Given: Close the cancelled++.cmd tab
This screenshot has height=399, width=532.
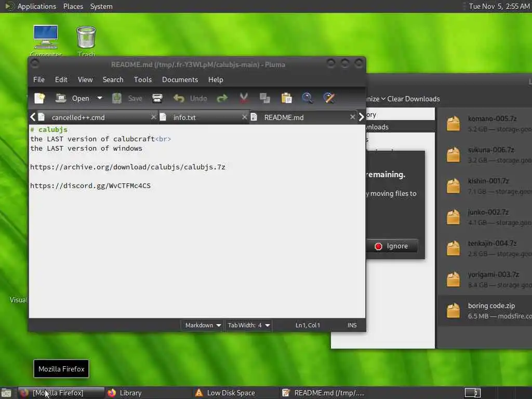Looking at the screenshot, I should [153, 117].
